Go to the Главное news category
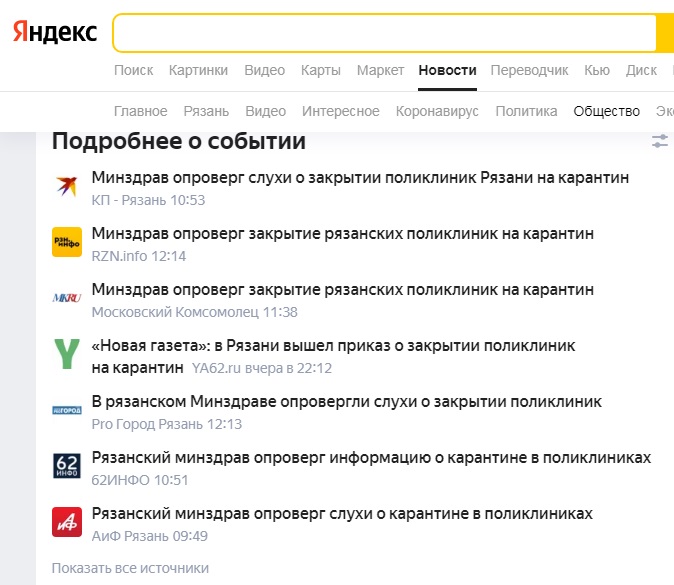Screen dimensions: 674x585 (141, 111)
